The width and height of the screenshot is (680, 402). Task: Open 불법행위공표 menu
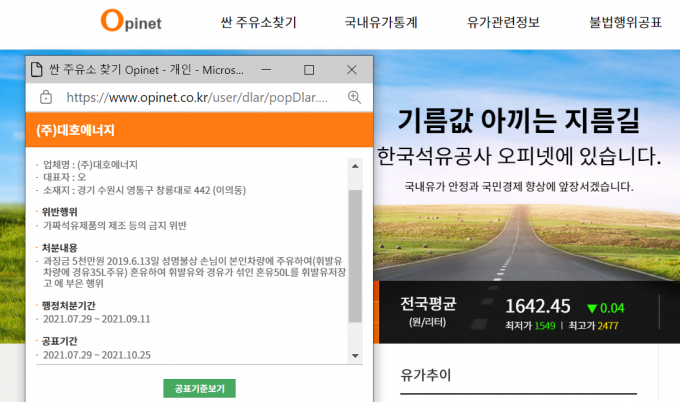coord(625,22)
